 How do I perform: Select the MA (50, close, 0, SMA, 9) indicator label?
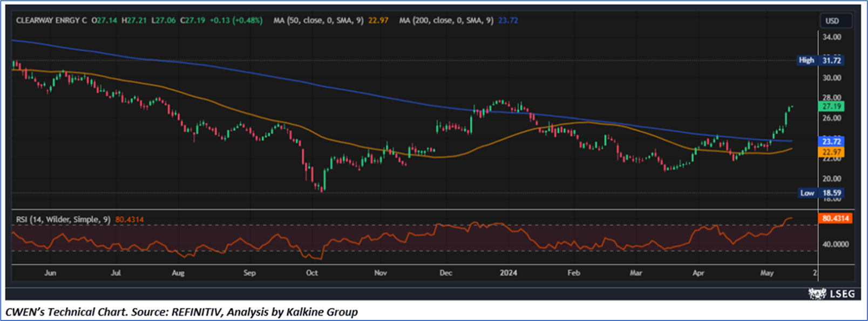318,21
